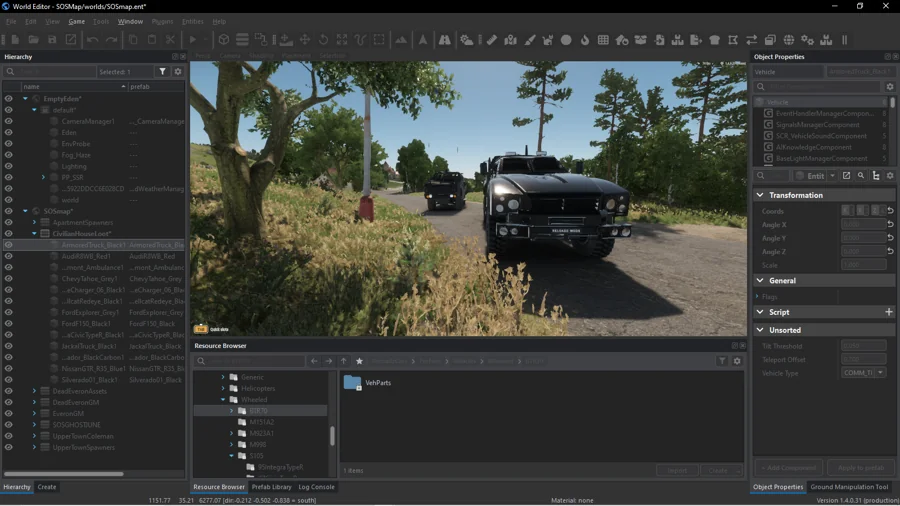Go back in Resource Browser navigation
Screen dimensions: 900x506
click(x=314, y=361)
